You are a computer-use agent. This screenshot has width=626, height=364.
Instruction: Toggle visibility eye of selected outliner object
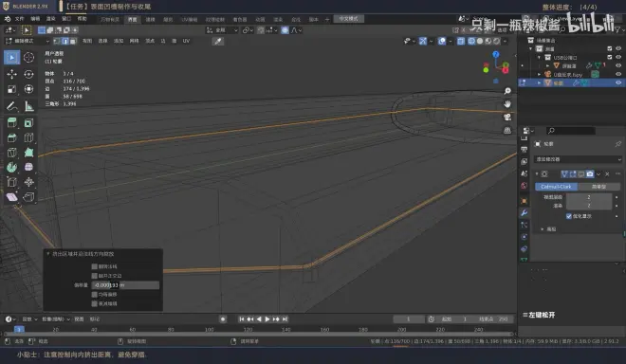pyautogui.click(x=618, y=82)
